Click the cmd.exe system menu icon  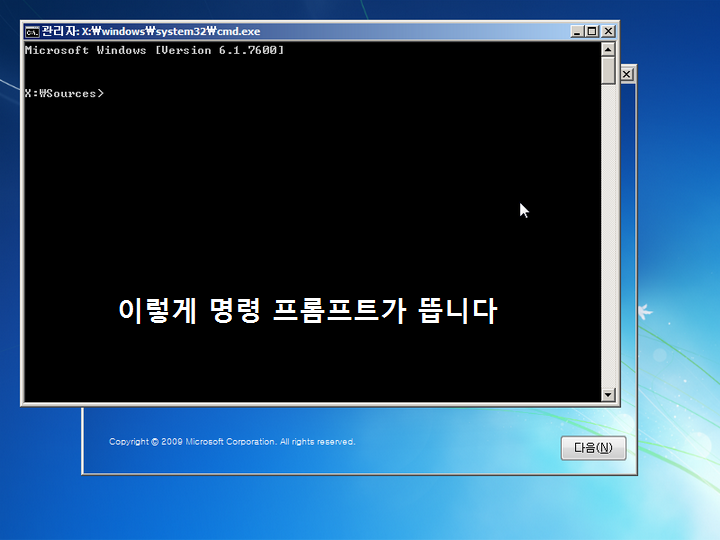click(32, 31)
